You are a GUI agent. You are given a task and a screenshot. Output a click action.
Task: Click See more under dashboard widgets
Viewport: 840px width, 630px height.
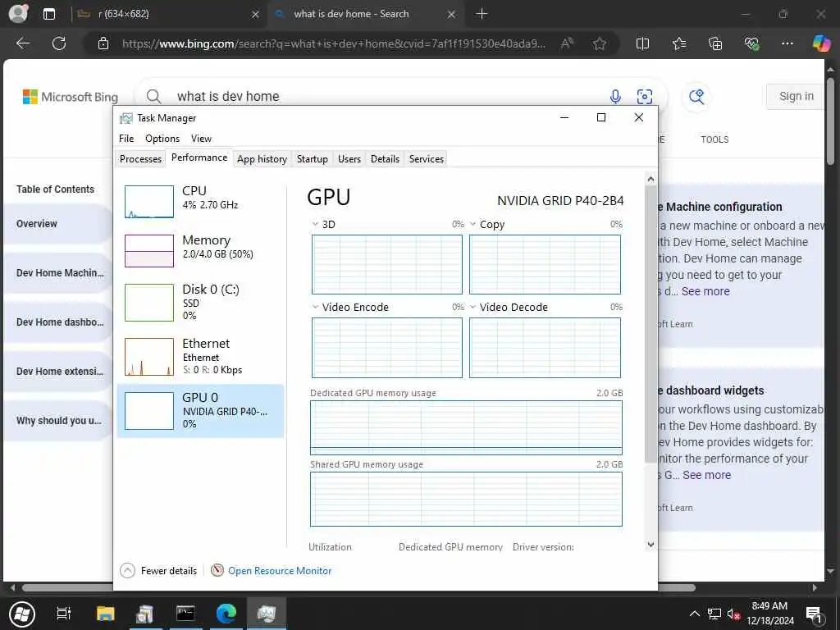click(x=706, y=475)
